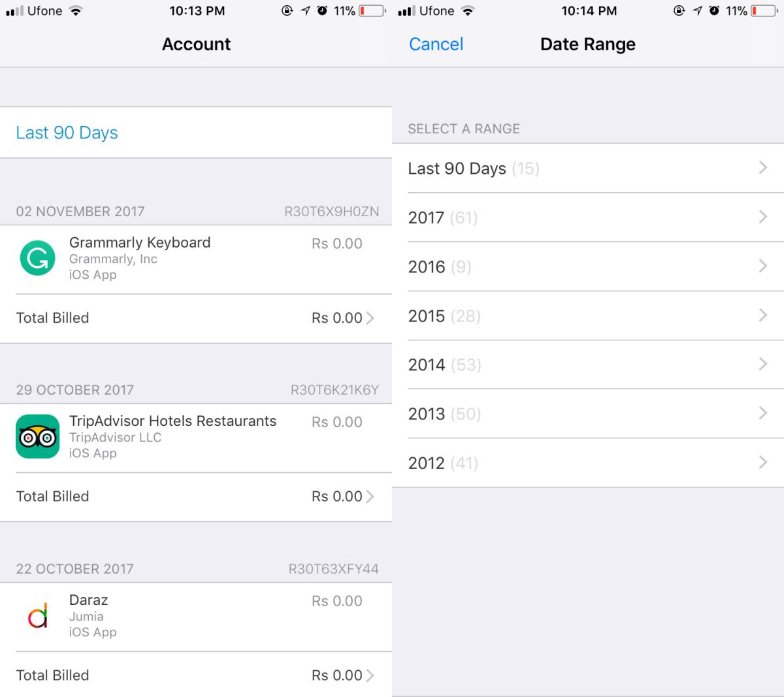Tap Daraz's Rs 0.00 price

(x=337, y=601)
